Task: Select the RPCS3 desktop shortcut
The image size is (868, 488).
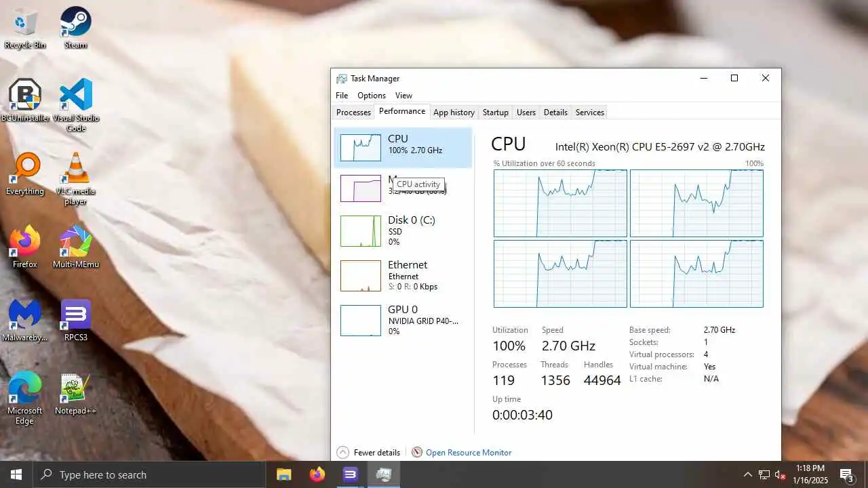Action: click(76, 320)
